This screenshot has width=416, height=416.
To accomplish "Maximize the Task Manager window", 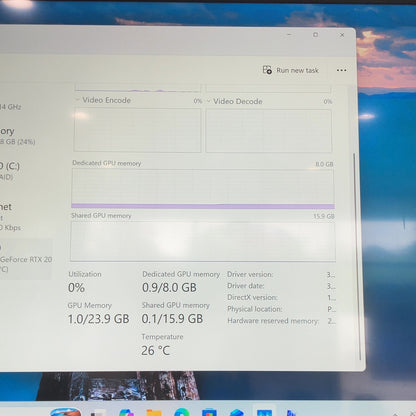I will [315, 35].
